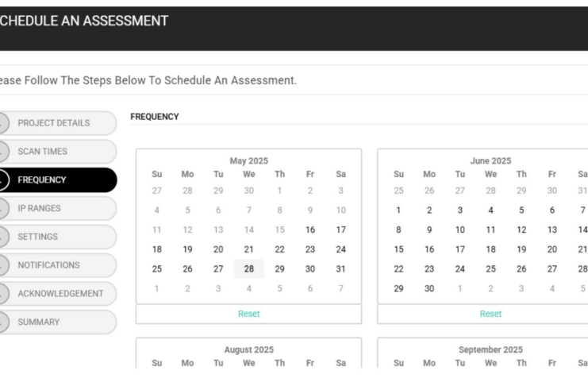Viewport: 588px width, 386px height.
Task: Select May 28 in the calendar
Action: [249, 269]
